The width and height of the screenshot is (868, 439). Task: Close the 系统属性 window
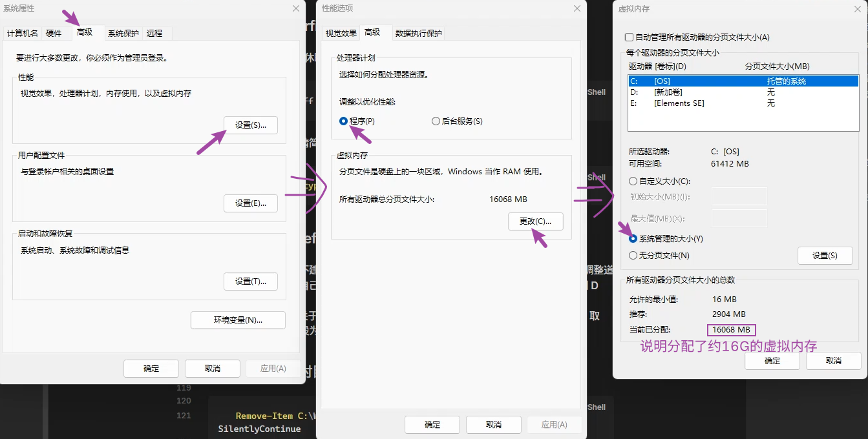click(x=295, y=8)
